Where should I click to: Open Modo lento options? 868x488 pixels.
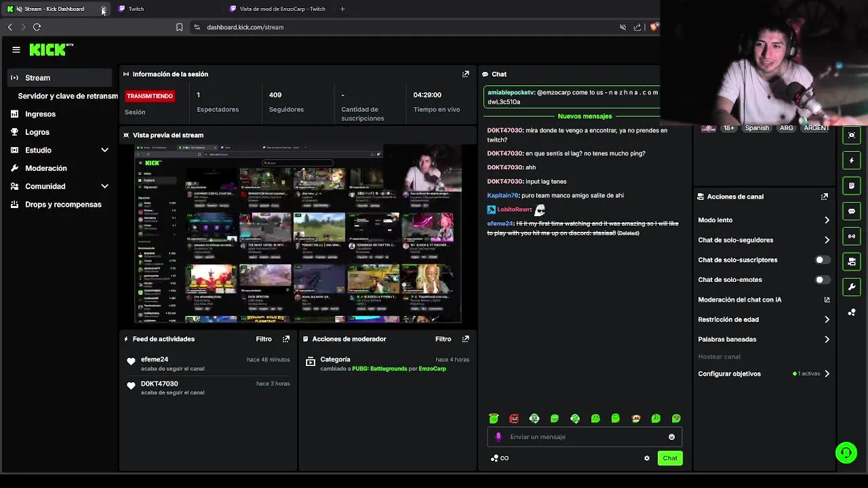[x=764, y=220]
